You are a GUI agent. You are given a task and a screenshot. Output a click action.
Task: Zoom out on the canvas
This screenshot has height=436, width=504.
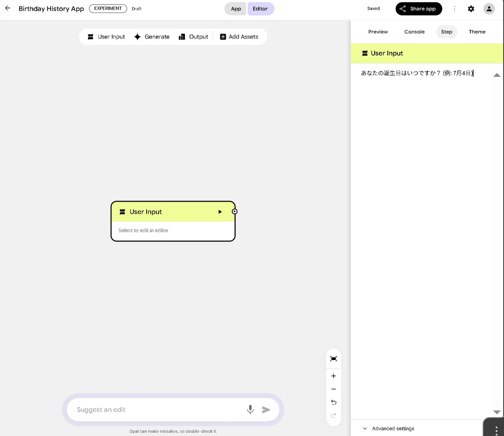coord(333,389)
